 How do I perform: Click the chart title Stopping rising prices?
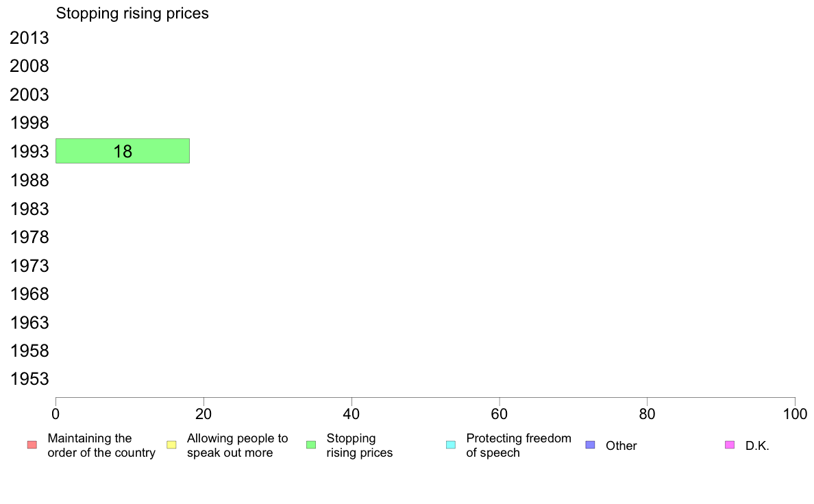click(x=132, y=14)
